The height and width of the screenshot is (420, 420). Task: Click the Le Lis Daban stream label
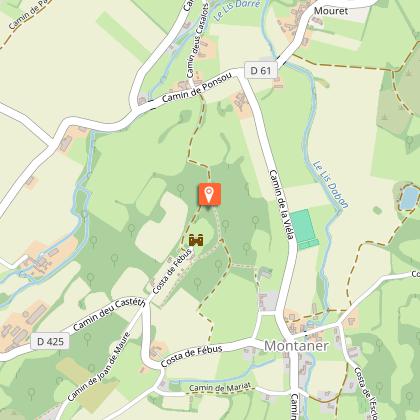330,184
